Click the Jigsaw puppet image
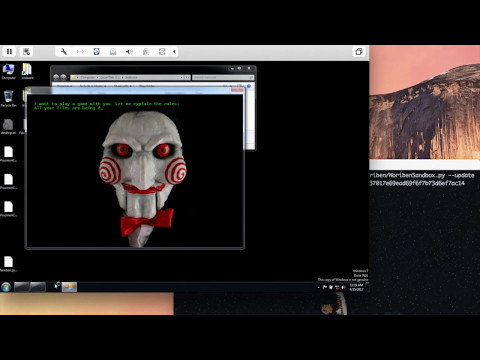Image resolution: width=480 pixels, height=360 pixels. click(143, 179)
